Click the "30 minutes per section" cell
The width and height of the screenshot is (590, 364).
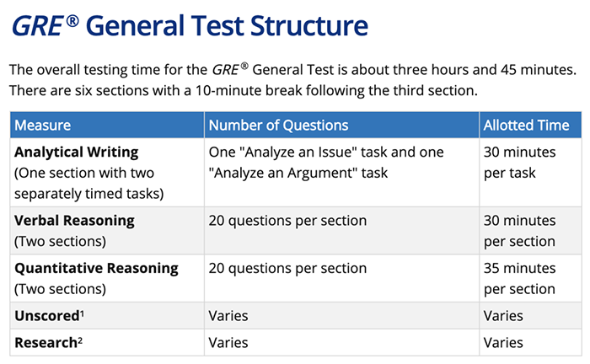(x=519, y=231)
